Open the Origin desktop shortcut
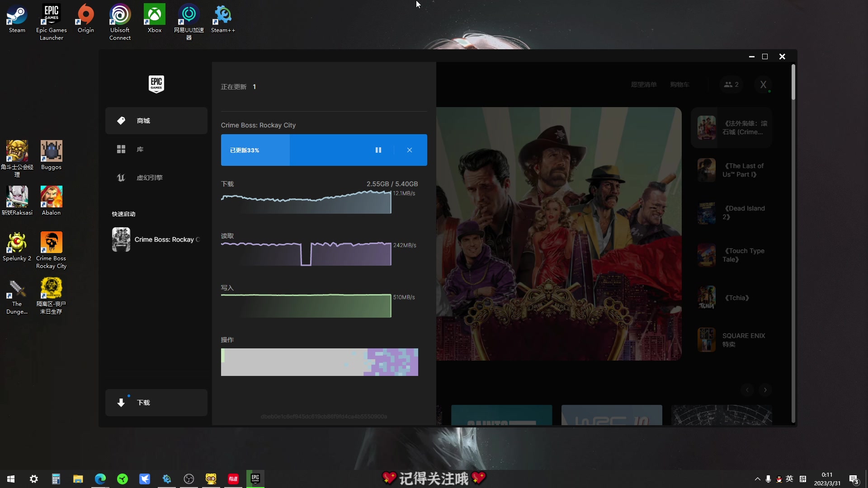Viewport: 868px width, 488px height. 85,19
